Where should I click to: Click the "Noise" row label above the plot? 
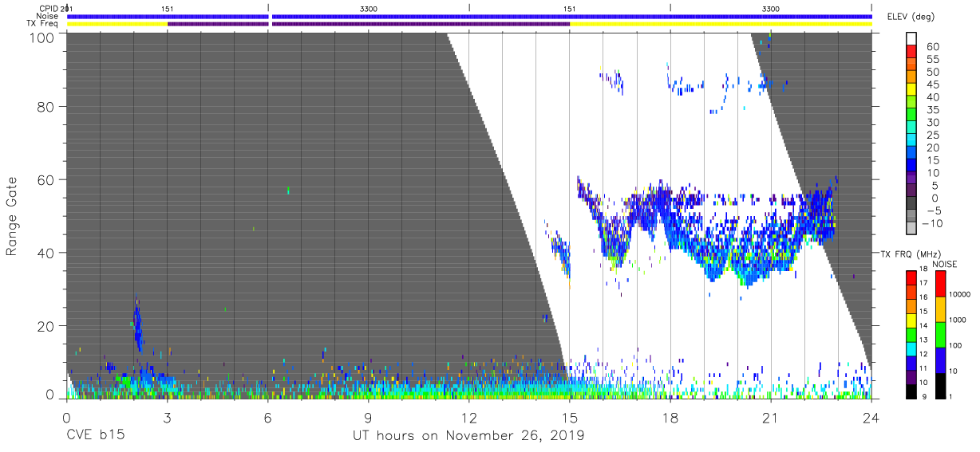(49, 16)
